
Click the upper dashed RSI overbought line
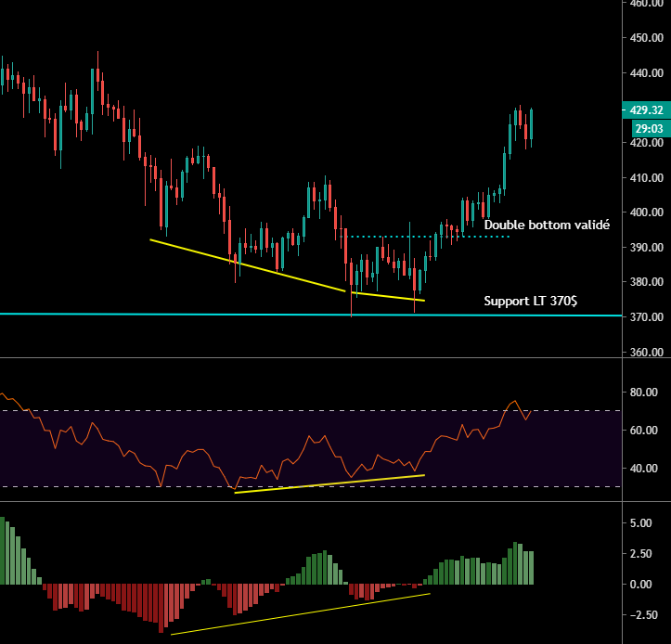(278, 411)
